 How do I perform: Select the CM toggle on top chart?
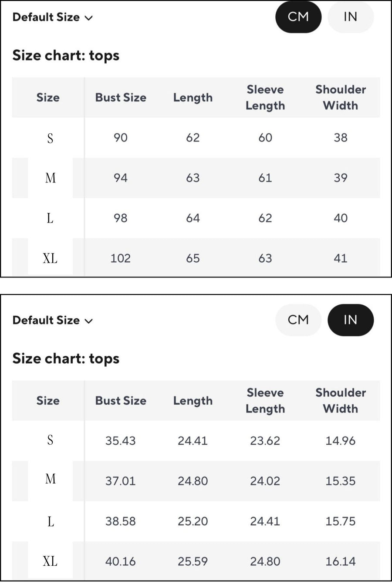coord(298,17)
